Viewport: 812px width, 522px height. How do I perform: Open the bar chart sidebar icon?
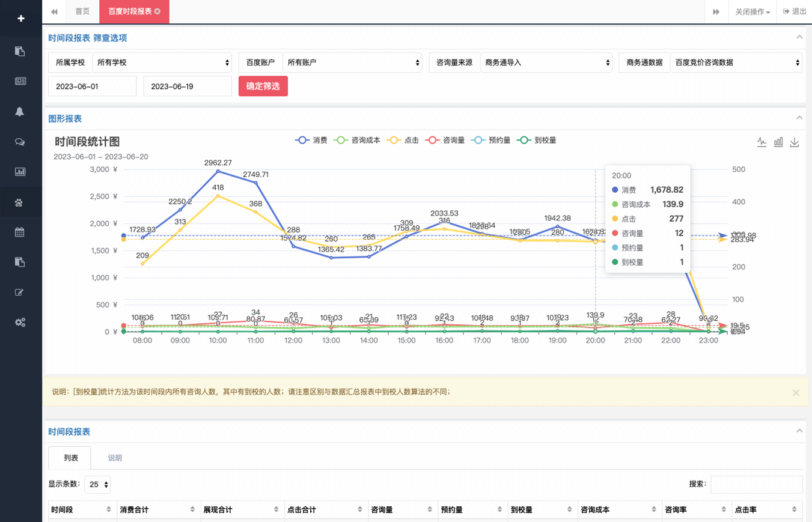coord(20,172)
